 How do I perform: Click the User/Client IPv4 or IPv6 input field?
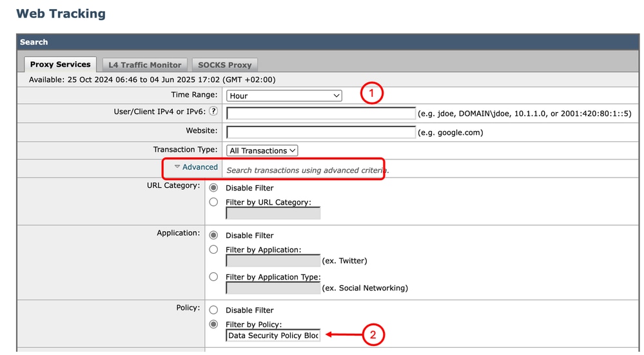point(321,114)
